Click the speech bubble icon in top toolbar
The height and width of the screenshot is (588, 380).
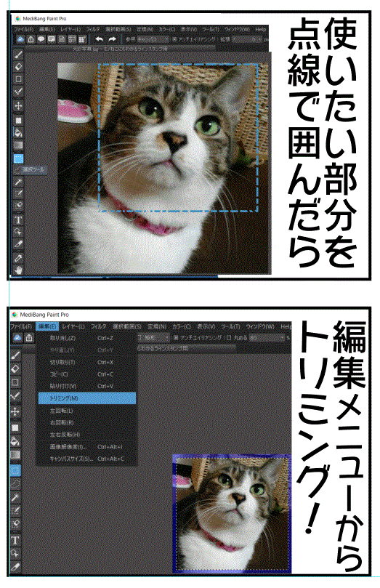pyautogui.click(x=41, y=39)
